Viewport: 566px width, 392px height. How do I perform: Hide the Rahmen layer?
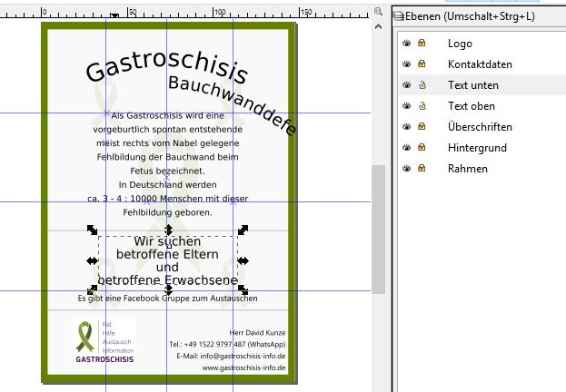coord(407,169)
